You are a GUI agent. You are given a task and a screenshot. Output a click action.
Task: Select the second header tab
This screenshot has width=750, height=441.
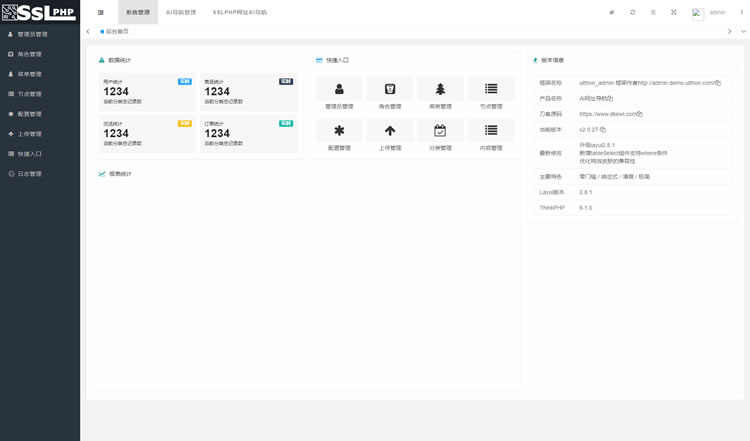tap(181, 12)
